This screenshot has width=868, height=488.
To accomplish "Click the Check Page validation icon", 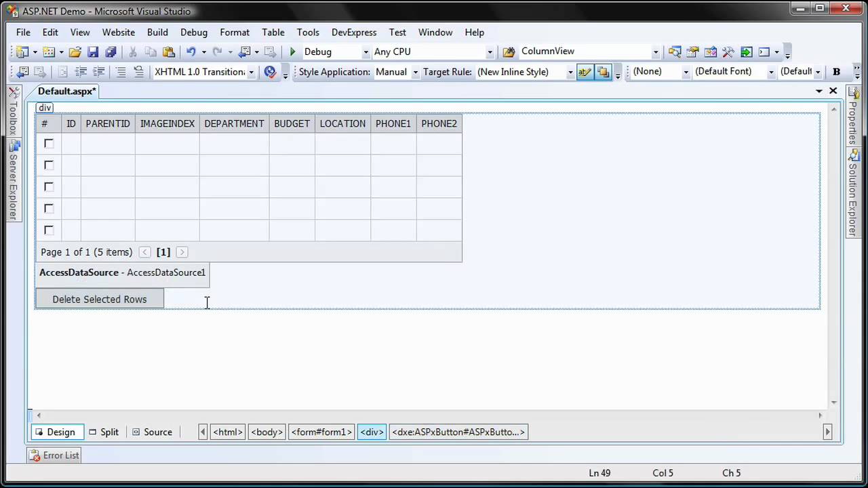I will (270, 72).
